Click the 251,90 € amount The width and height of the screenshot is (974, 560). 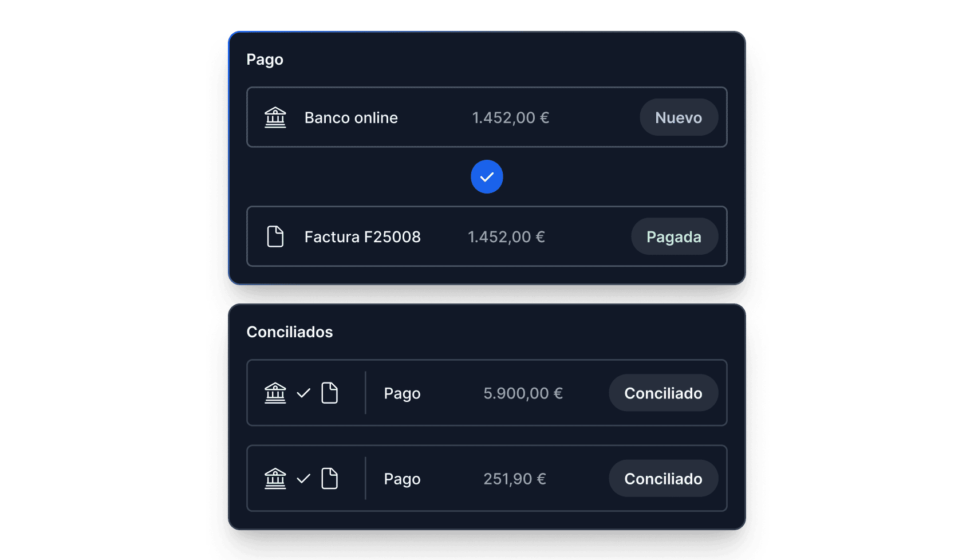[514, 478]
